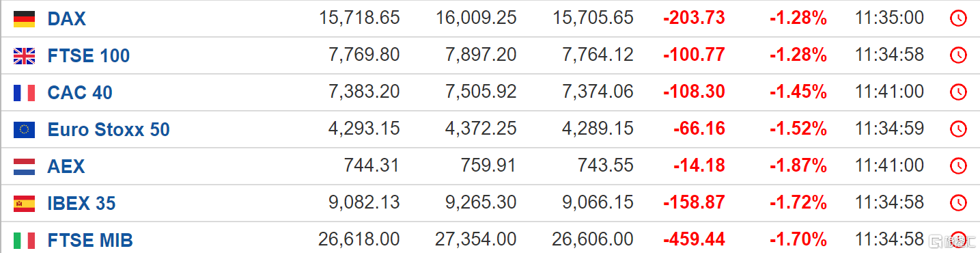Open the IBEX 35 index link

click(x=82, y=204)
